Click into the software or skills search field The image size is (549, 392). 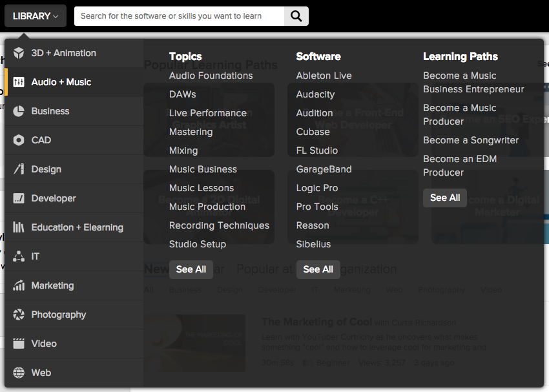(180, 16)
